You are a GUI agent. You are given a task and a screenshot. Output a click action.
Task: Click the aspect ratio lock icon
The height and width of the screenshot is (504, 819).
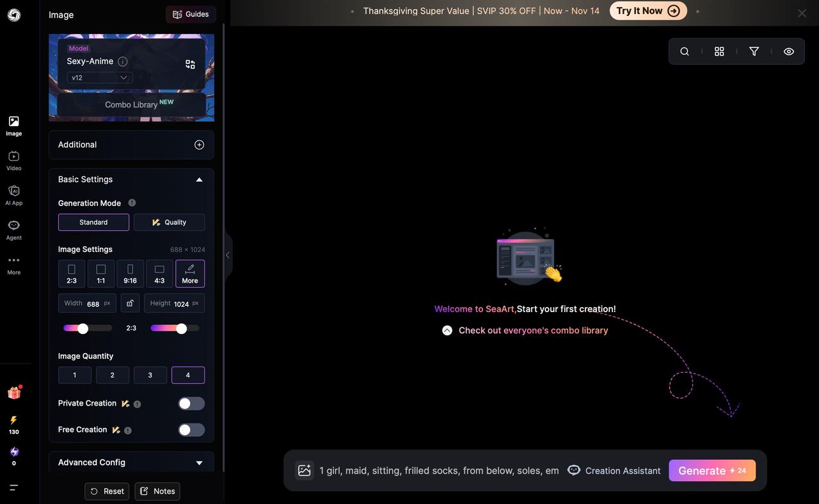[130, 303]
